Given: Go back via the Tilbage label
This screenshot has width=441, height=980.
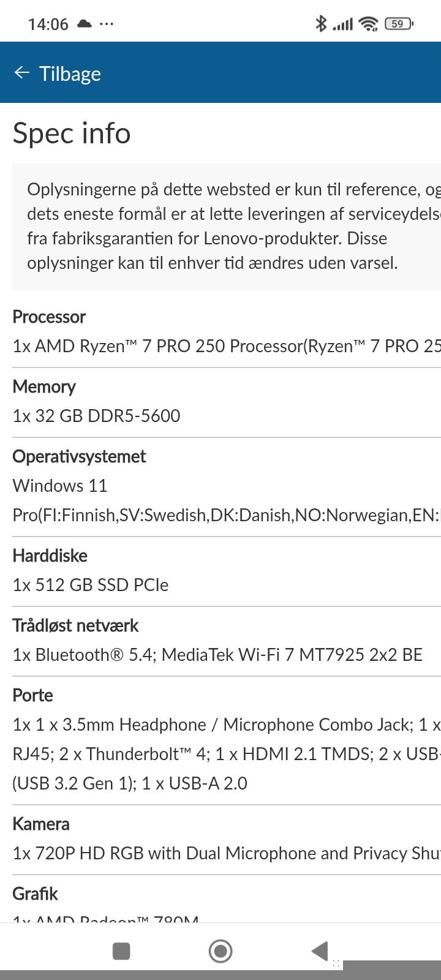Looking at the screenshot, I should tap(70, 73).
